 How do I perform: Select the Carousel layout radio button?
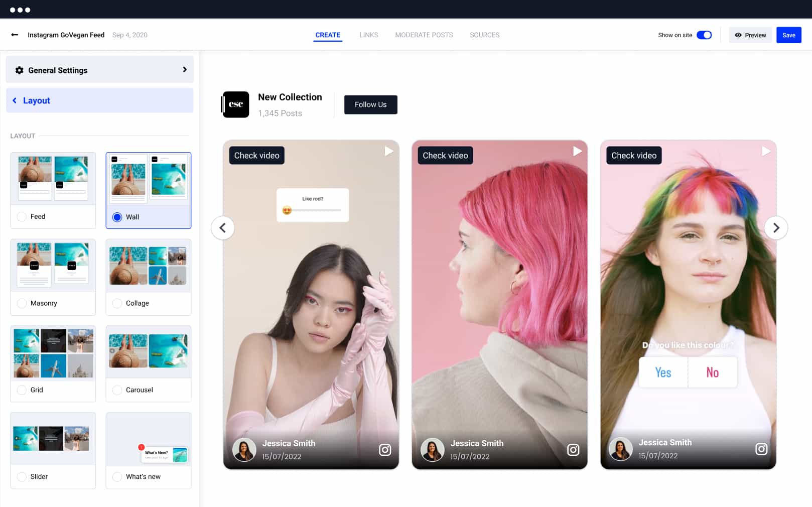[117, 390]
